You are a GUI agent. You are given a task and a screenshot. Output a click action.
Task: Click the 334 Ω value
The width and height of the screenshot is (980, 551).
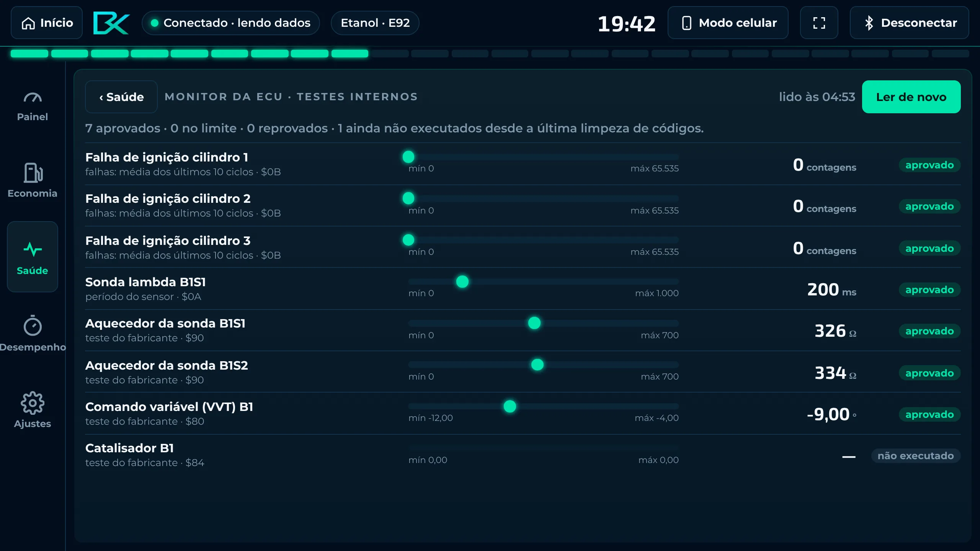click(835, 373)
